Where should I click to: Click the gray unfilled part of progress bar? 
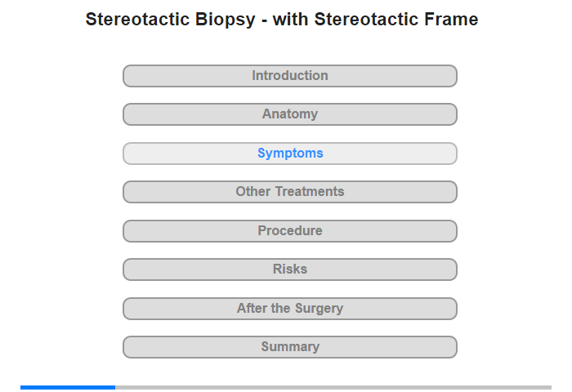pyautogui.click(x=333, y=387)
